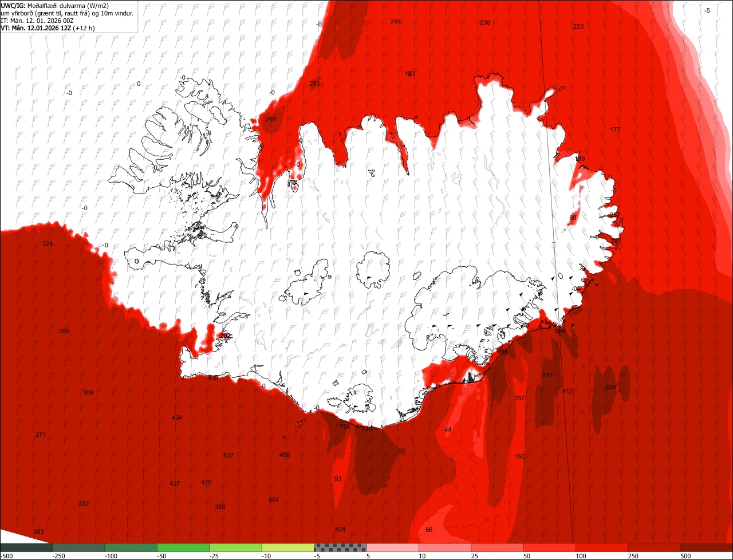Click the legend swatch between -100 and -50
The height and width of the screenshot is (560, 733).
[131, 547]
